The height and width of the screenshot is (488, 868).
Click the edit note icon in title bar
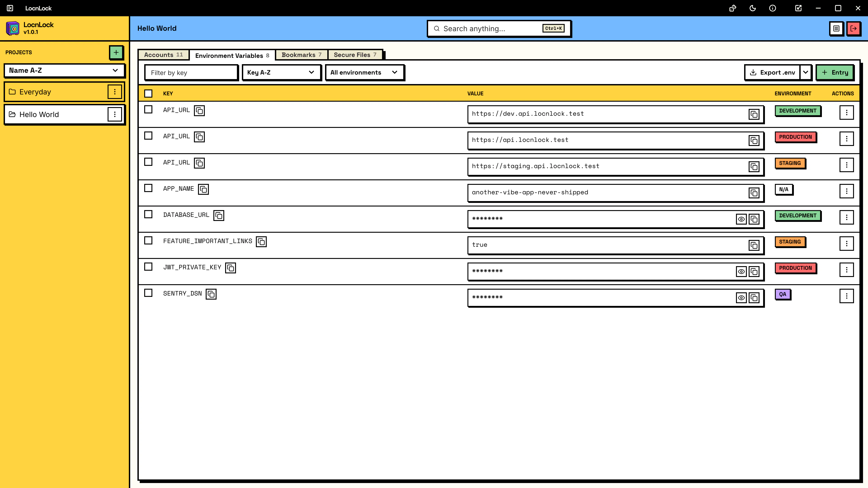click(798, 8)
